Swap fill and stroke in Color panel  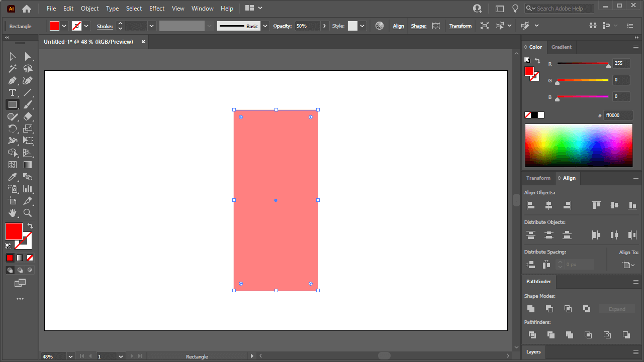tap(537, 60)
